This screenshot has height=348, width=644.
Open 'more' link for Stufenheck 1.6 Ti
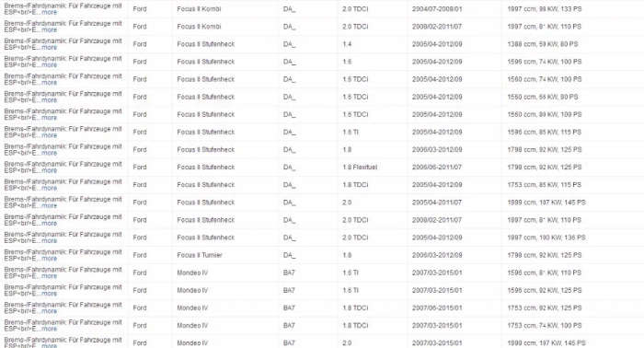(50, 135)
